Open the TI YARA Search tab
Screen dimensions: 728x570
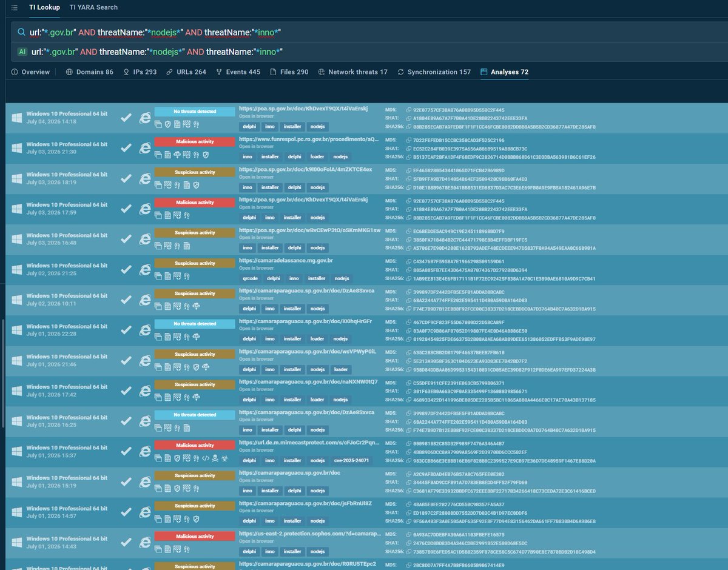(93, 7)
